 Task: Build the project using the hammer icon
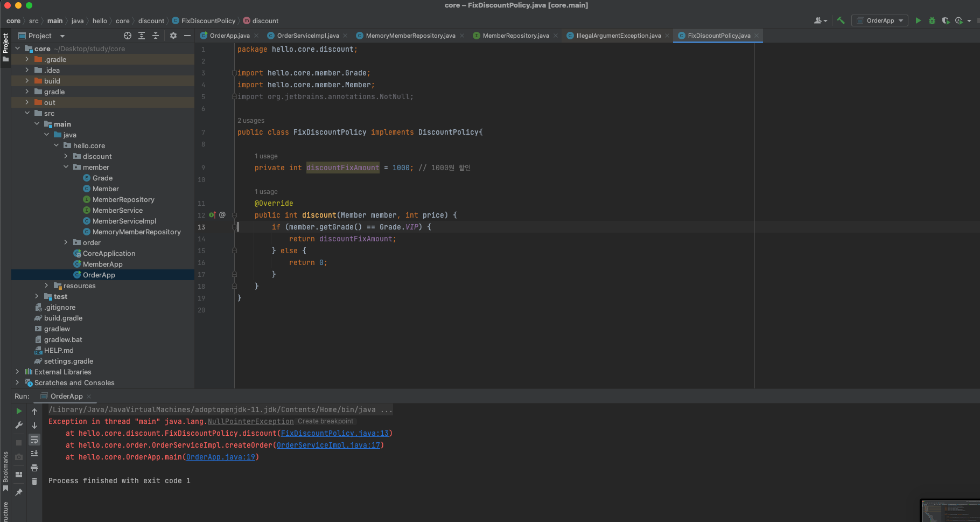(841, 20)
